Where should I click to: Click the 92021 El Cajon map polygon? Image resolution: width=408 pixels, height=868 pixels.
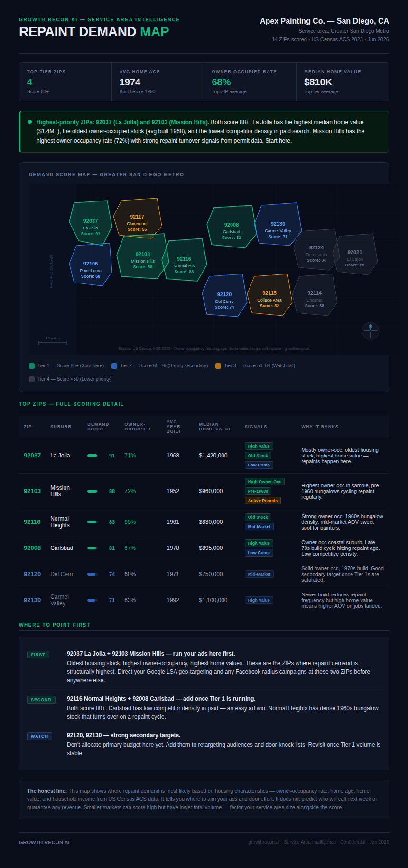(355, 254)
